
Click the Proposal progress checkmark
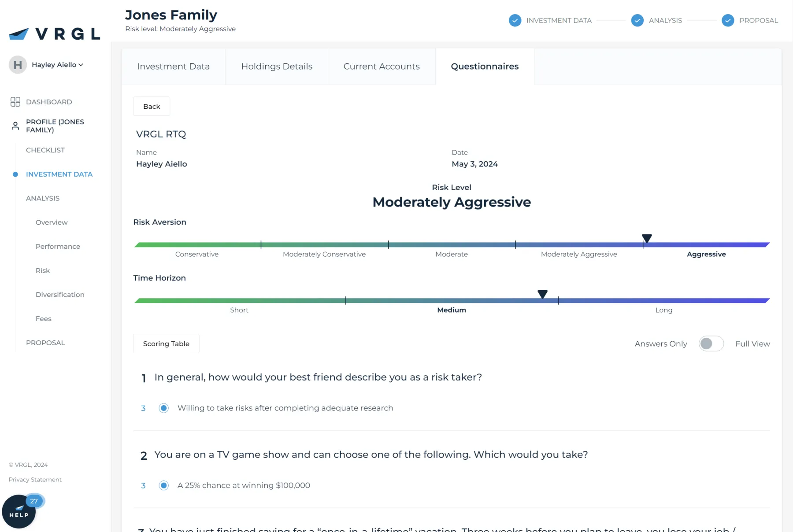(x=728, y=20)
